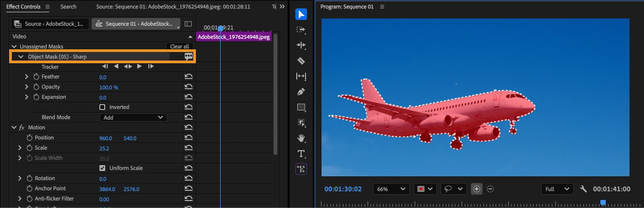Click the subtract-from-mask minus icon
The height and width of the screenshot is (208, 644).
pyautogui.click(x=490, y=189)
